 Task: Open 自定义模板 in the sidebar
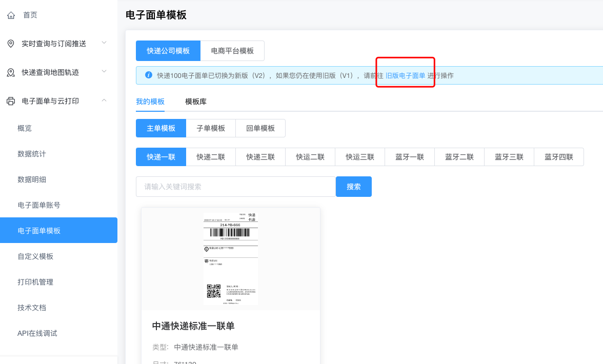[x=35, y=256]
